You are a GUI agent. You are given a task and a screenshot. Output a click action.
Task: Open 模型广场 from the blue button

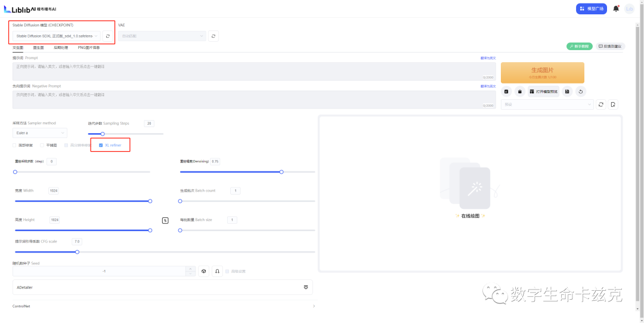592,8
